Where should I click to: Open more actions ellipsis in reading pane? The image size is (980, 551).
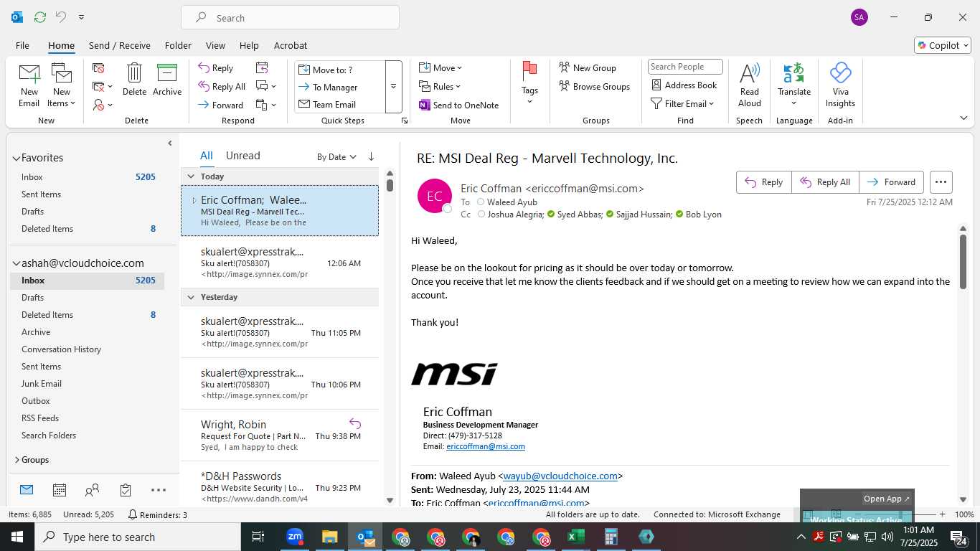tap(941, 182)
